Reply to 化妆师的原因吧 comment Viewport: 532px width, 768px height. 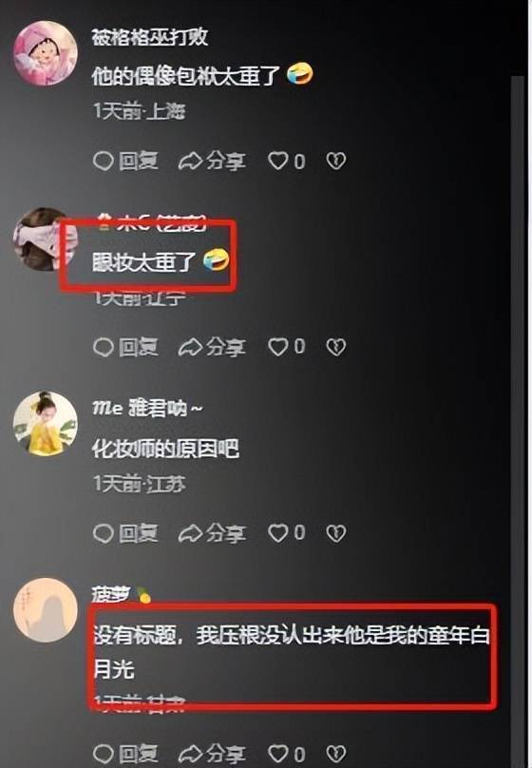[x=125, y=533]
